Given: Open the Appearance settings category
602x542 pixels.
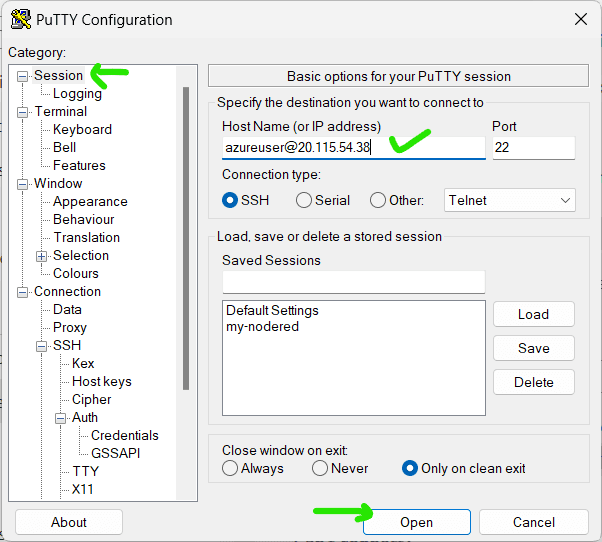Looking at the screenshot, I should click(x=90, y=202).
